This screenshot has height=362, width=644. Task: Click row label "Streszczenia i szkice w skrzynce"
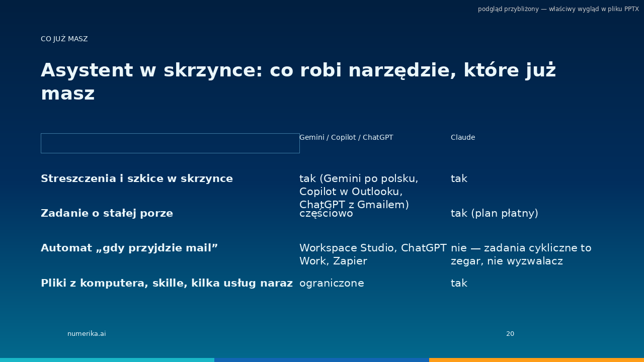137,178
